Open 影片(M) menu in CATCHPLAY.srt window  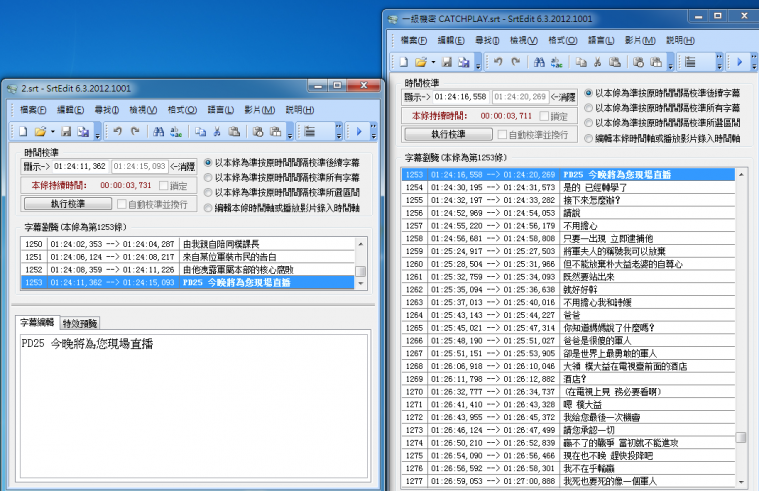(x=640, y=41)
